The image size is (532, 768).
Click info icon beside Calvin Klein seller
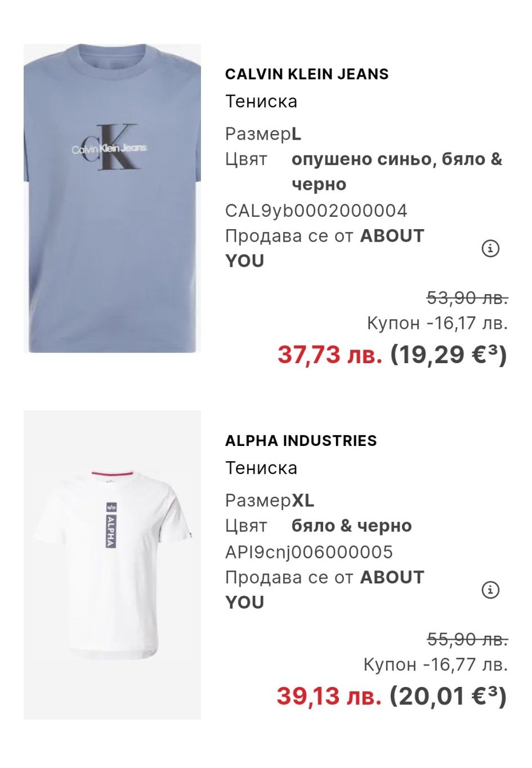[490, 248]
